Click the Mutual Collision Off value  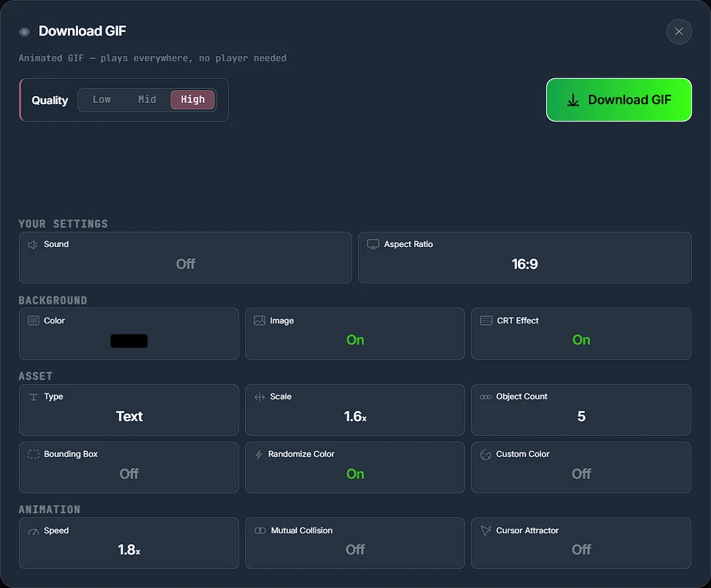click(x=355, y=549)
